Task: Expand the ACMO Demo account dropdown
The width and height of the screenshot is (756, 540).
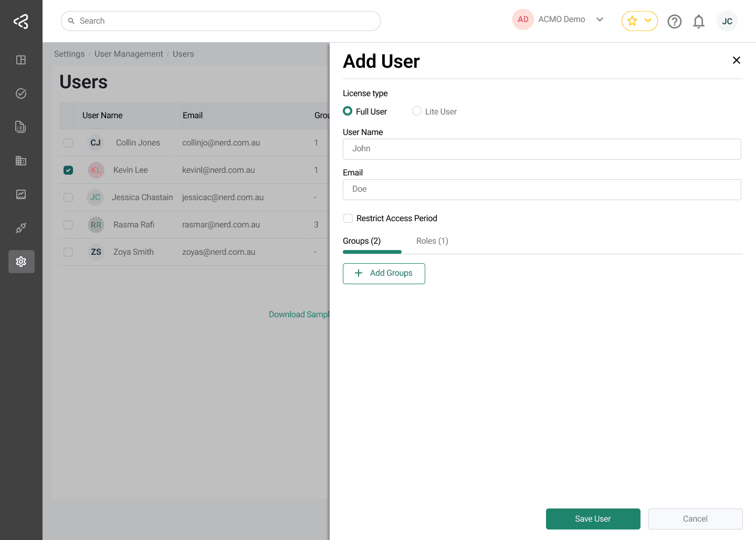Action: (x=600, y=19)
